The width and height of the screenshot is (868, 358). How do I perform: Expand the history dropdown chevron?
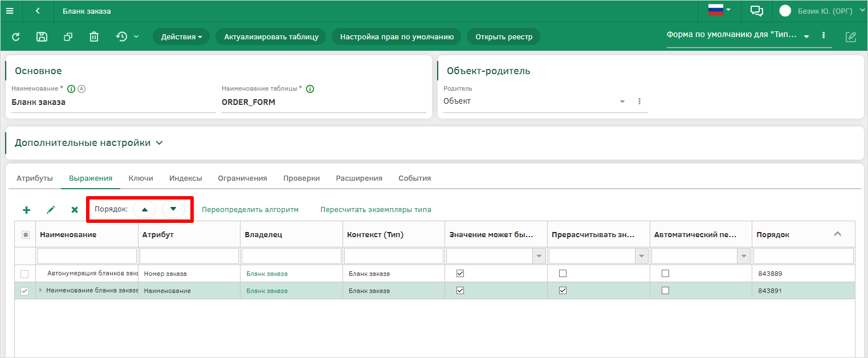point(136,37)
